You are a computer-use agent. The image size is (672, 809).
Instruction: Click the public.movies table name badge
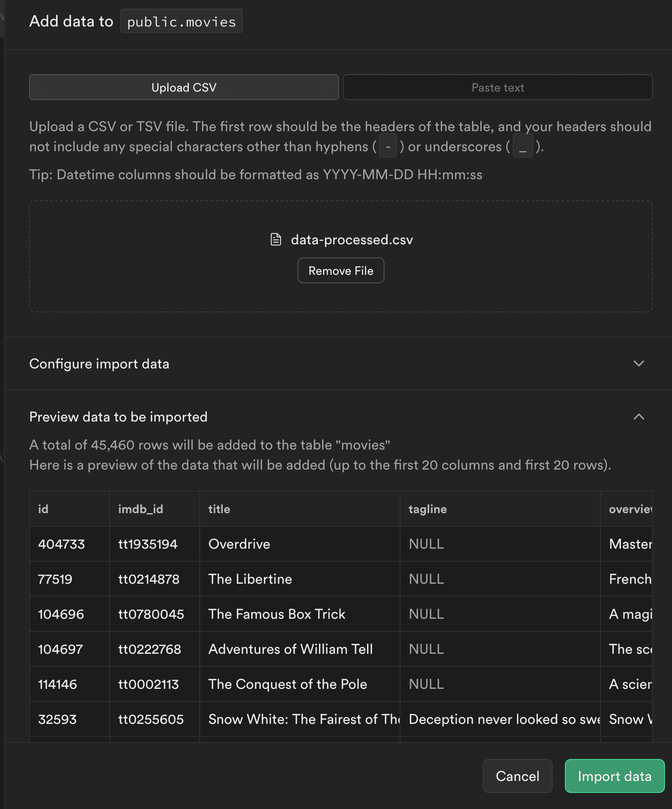pos(181,22)
